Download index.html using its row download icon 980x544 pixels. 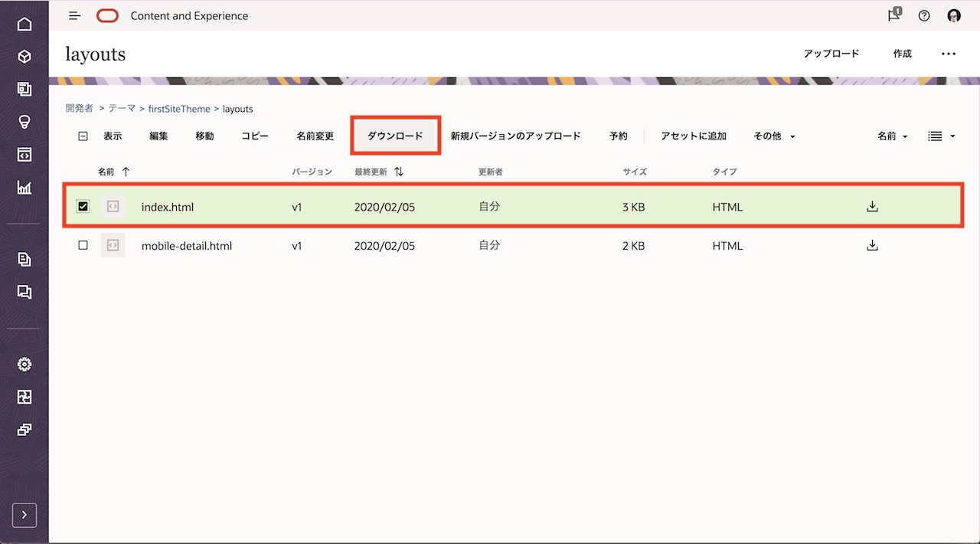pyautogui.click(x=872, y=206)
